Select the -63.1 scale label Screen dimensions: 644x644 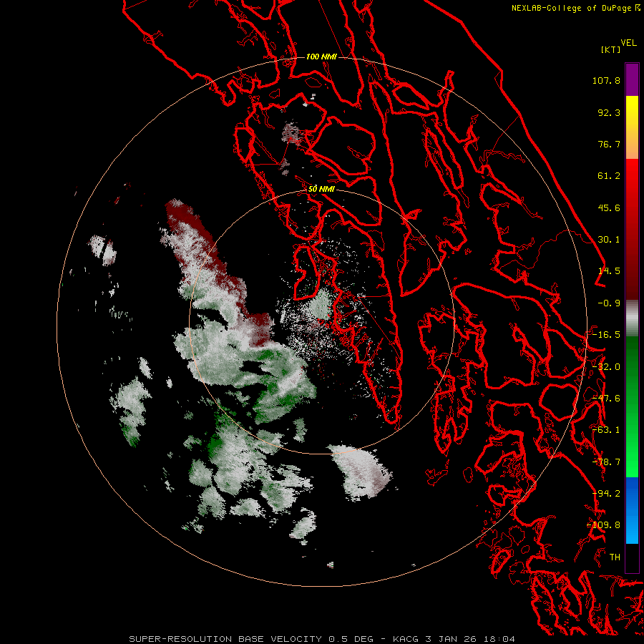[x=606, y=430]
